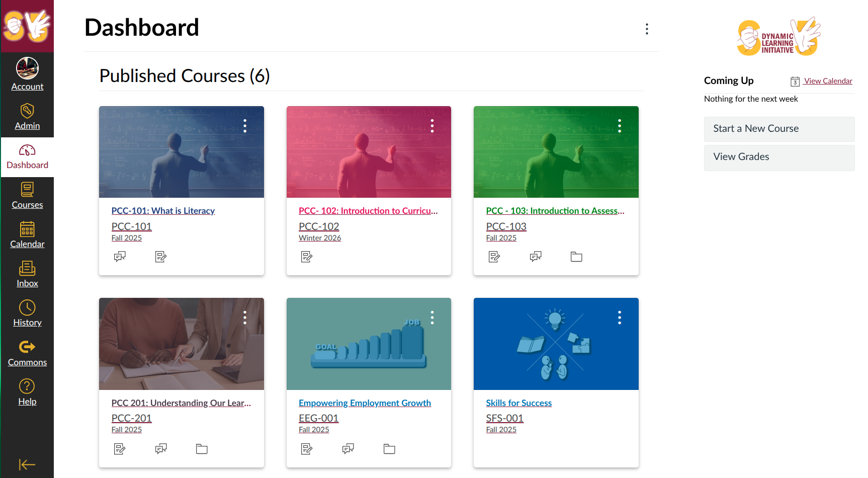Image resolution: width=868 pixels, height=478 pixels.
Task: Collapse the global navigation sidebar
Action: click(x=27, y=464)
